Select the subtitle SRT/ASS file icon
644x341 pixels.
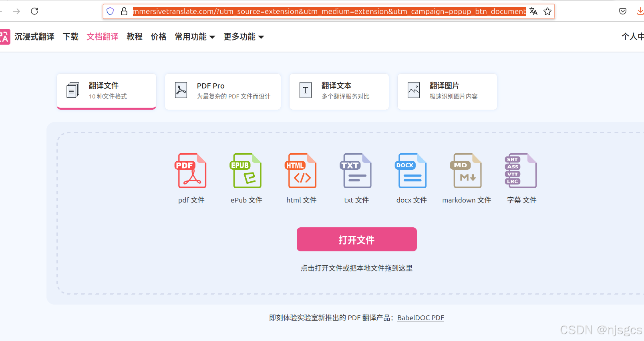coord(521,171)
